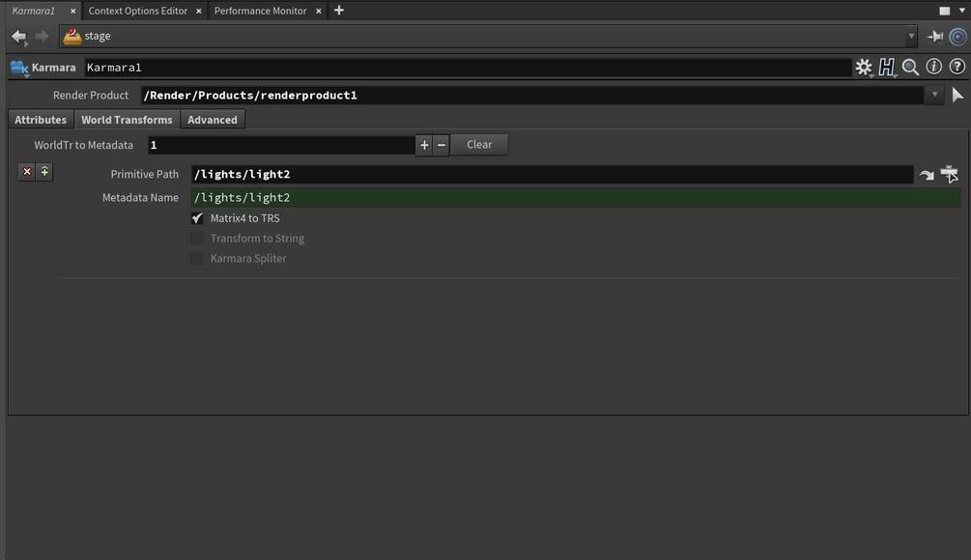Viewport: 971px width, 560px height.
Task: Maximize pane with the square icon
Action: coord(944,11)
